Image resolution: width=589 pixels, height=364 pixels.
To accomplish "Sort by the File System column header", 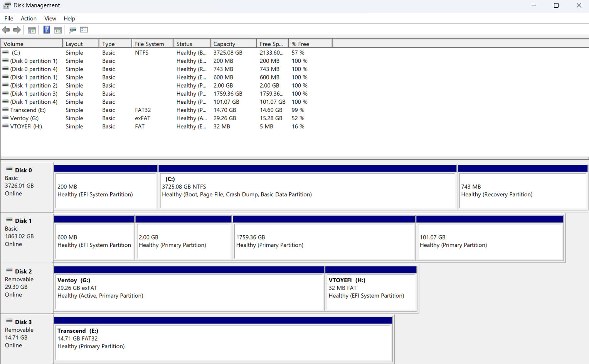I will [x=152, y=44].
